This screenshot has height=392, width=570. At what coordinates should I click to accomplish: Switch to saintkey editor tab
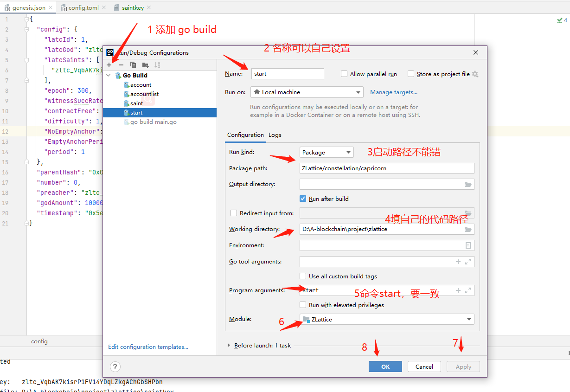133,8
